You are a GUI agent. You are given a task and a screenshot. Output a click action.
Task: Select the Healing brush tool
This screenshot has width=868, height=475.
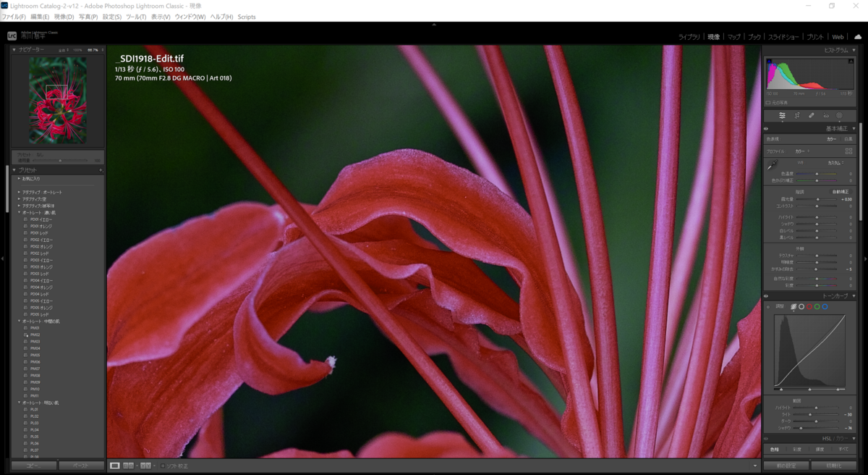[812, 115]
